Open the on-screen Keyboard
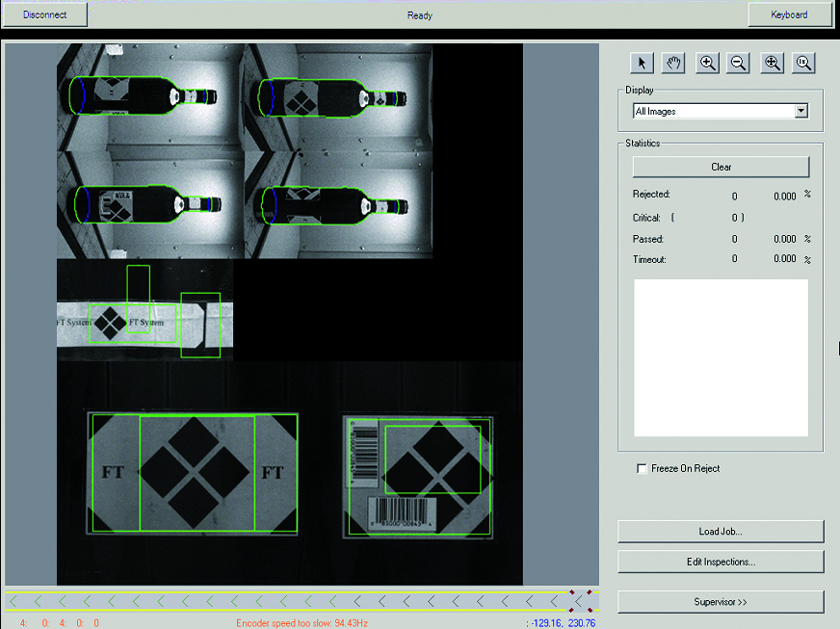840x629 pixels. pyautogui.click(x=789, y=14)
